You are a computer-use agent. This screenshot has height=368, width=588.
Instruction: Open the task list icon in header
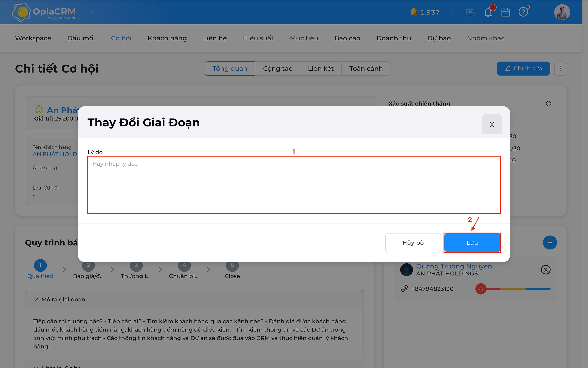[470, 12]
